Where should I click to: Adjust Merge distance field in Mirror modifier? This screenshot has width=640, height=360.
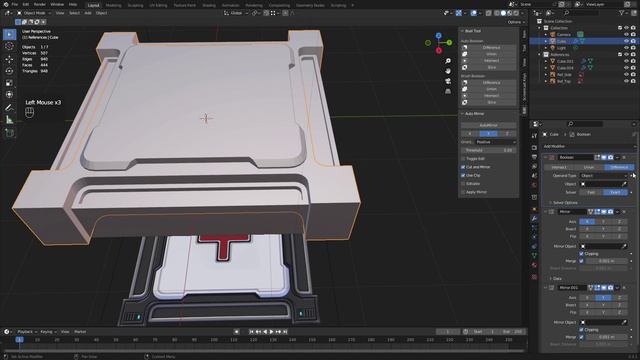606,261
